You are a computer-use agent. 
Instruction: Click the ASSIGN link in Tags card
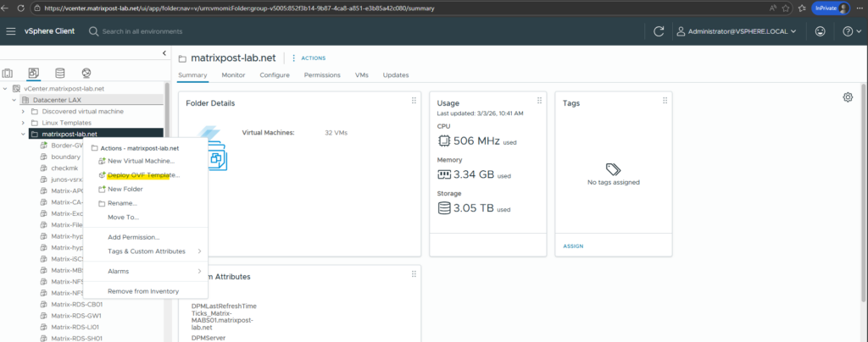(x=574, y=246)
